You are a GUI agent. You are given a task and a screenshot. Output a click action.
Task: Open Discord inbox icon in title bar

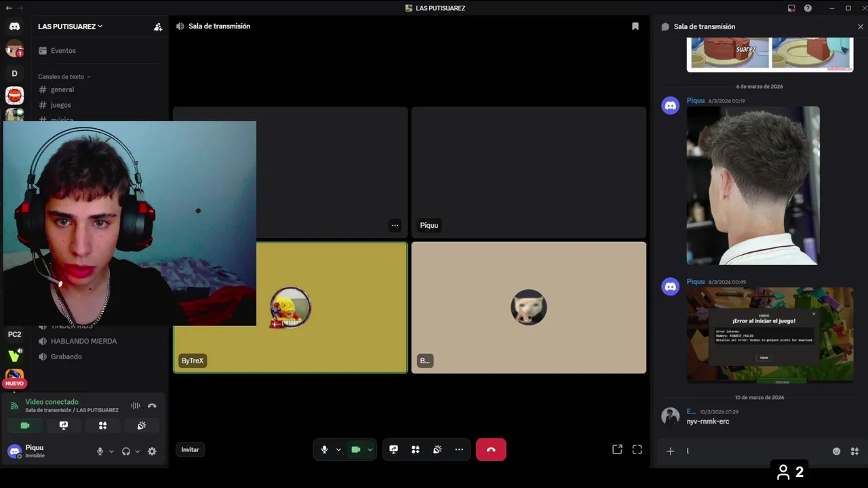click(x=791, y=8)
